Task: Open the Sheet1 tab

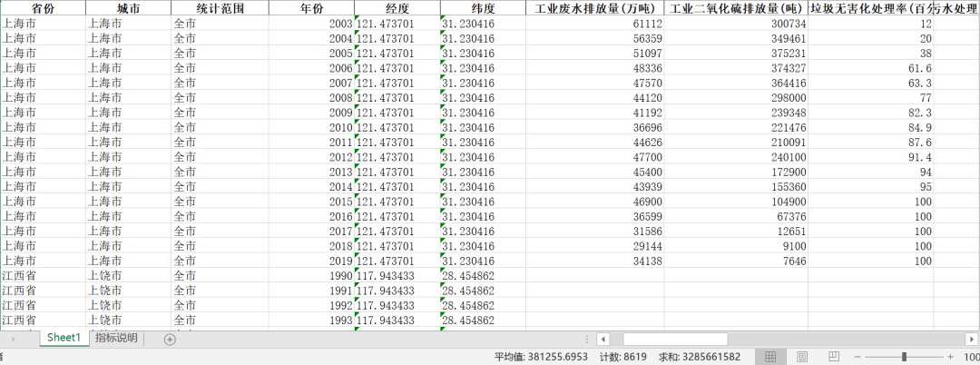Action: tap(64, 338)
